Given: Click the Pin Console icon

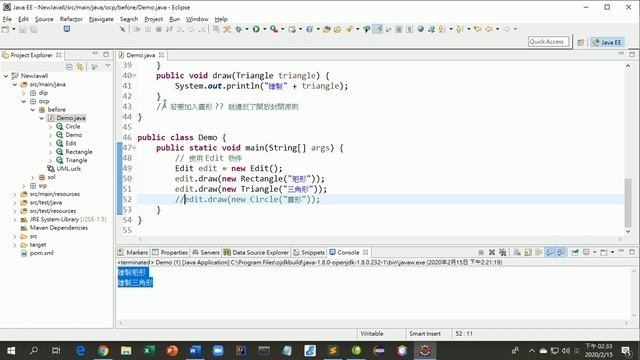Looking at the screenshot, I should point(575,252).
